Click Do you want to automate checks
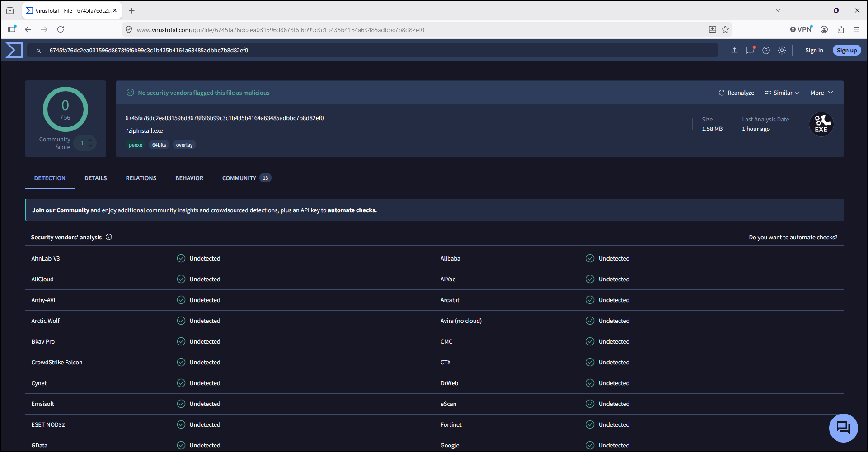Viewport: 868px width, 452px height. point(793,237)
